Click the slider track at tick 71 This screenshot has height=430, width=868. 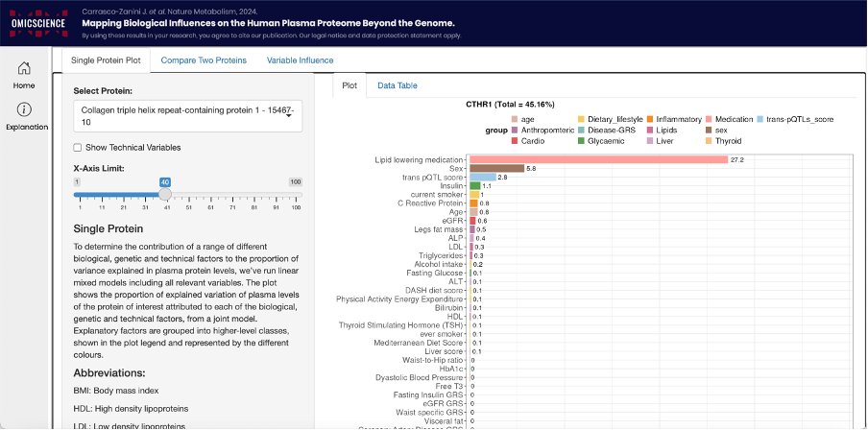tap(232, 195)
